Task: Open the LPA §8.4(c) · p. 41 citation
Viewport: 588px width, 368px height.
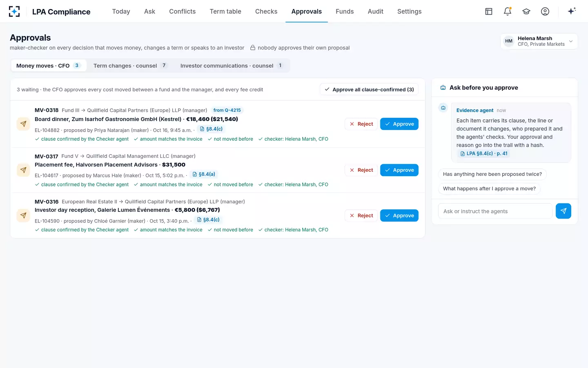Action: [x=483, y=154]
